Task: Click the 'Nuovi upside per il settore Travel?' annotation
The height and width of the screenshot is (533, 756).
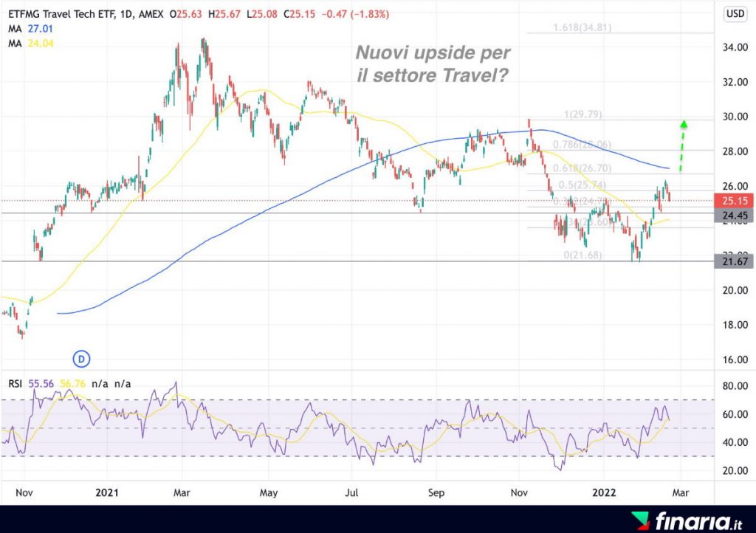Action: (433, 63)
